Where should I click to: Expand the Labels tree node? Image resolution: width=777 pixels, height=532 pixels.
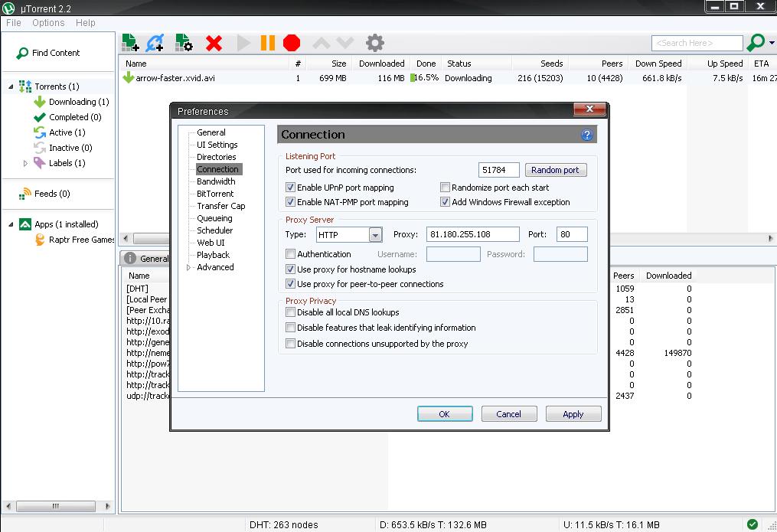[x=25, y=163]
